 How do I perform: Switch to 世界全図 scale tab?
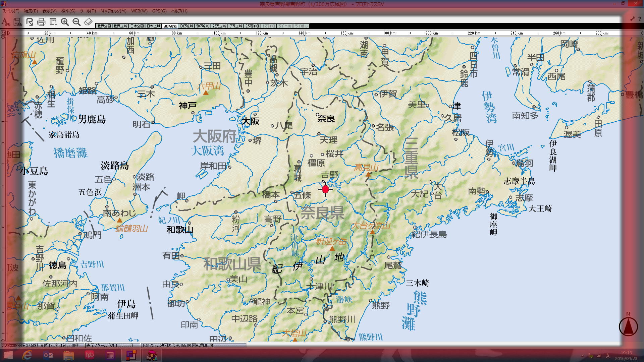coord(104,26)
